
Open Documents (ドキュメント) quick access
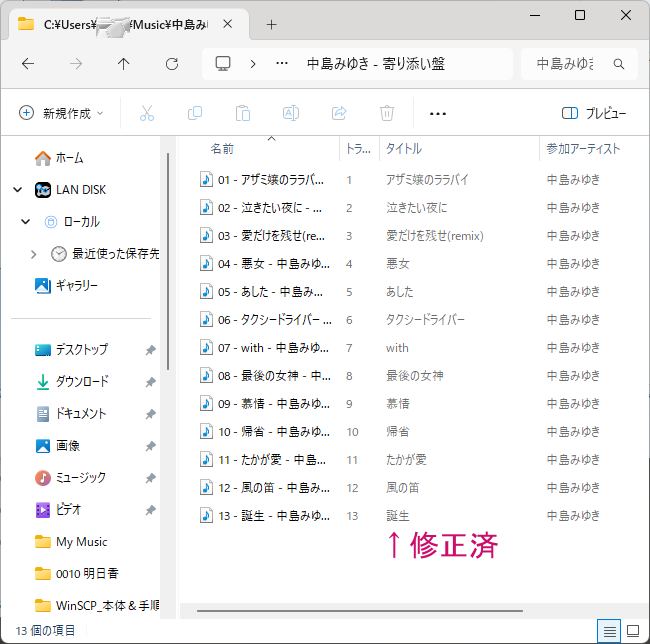click(71, 413)
